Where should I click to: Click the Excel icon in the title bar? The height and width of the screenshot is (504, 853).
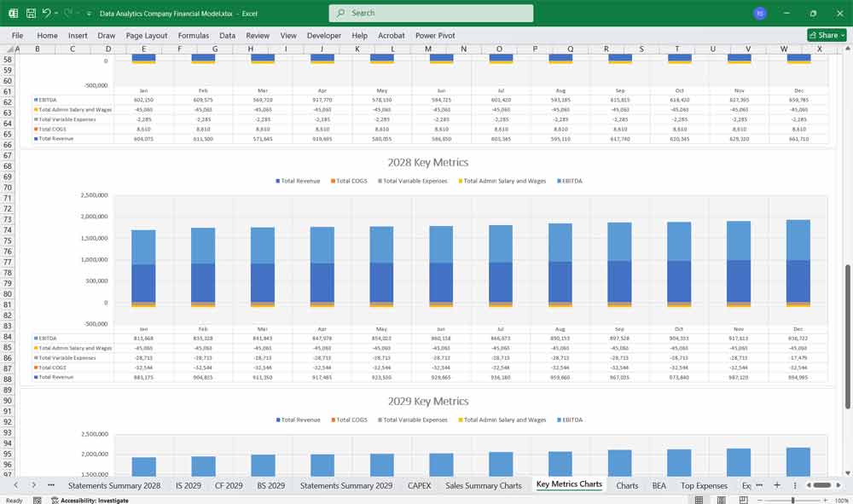point(13,13)
